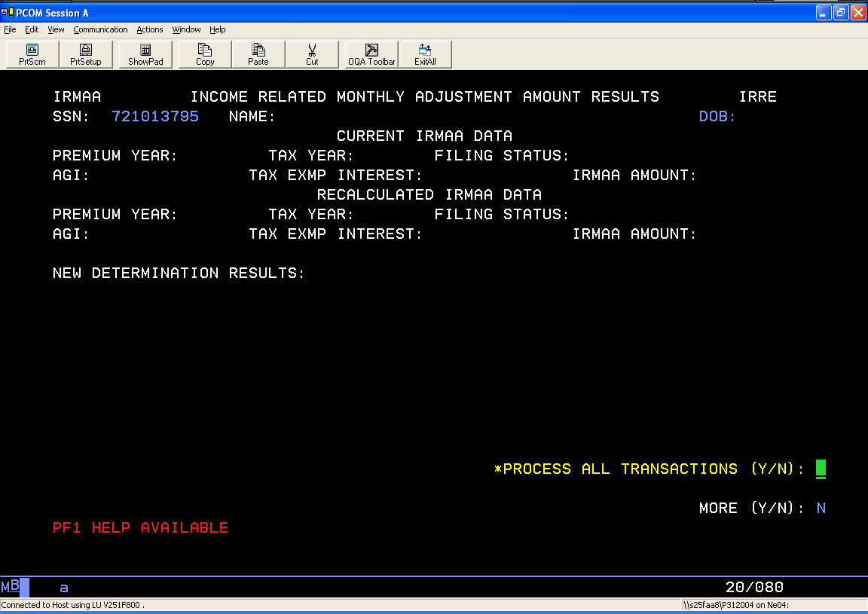Click the IRMAA screen identifier at top left

point(77,97)
